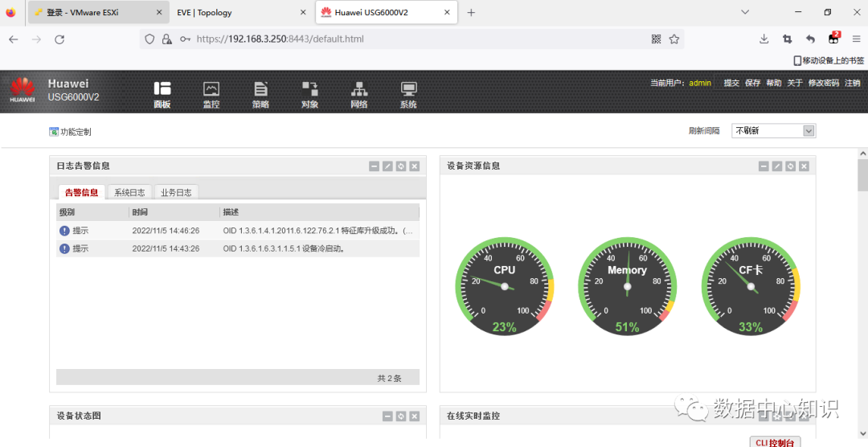Open the extension icon with badge 2
The width and height of the screenshot is (868, 447).
point(833,39)
